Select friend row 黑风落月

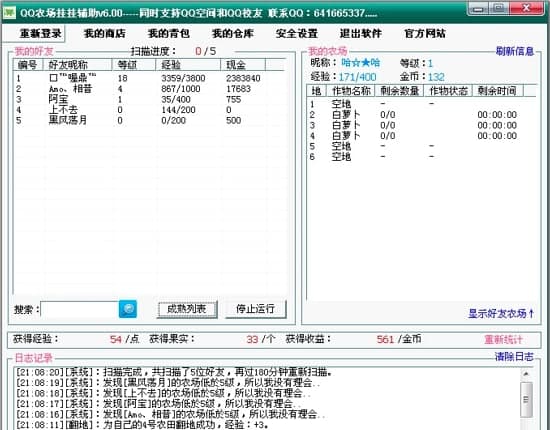(x=149, y=120)
